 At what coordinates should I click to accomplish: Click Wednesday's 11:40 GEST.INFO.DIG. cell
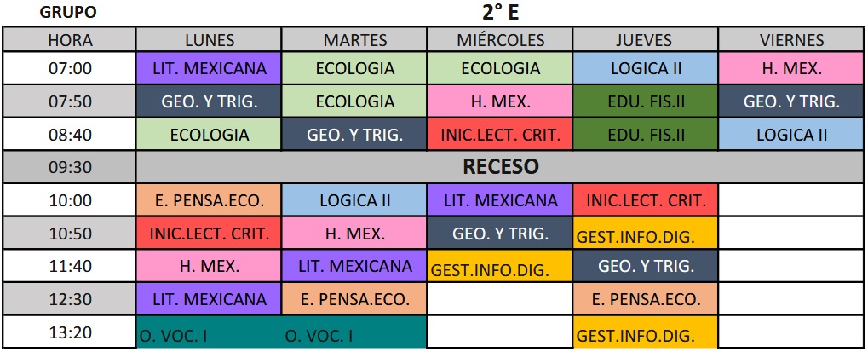pyautogui.click(x=500, y=267)
